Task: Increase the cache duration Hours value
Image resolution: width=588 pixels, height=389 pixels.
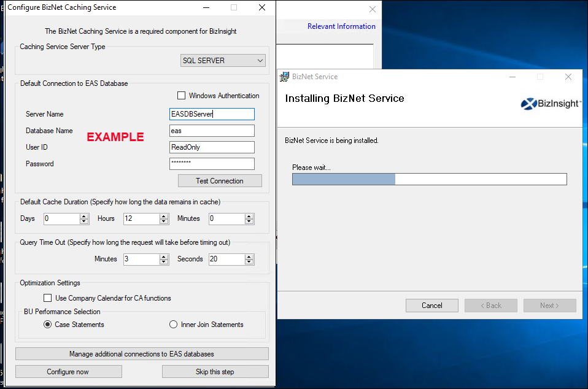Action: (x=164, y=216)
